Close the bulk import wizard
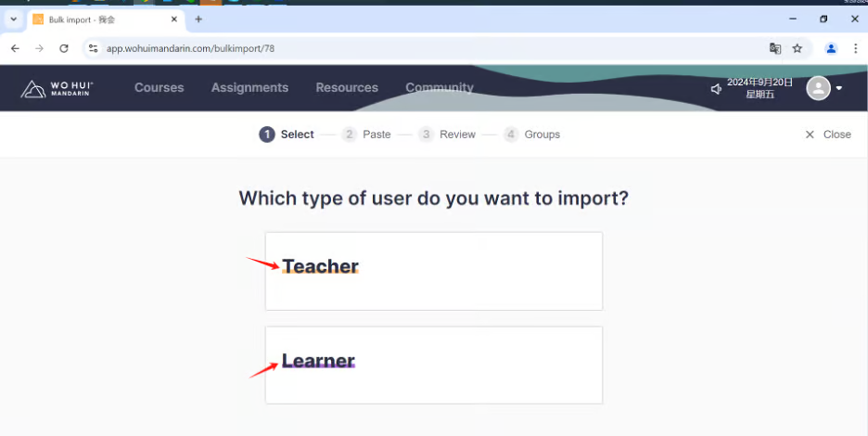This screenshot has height=436, width=868. pos(827,135)
